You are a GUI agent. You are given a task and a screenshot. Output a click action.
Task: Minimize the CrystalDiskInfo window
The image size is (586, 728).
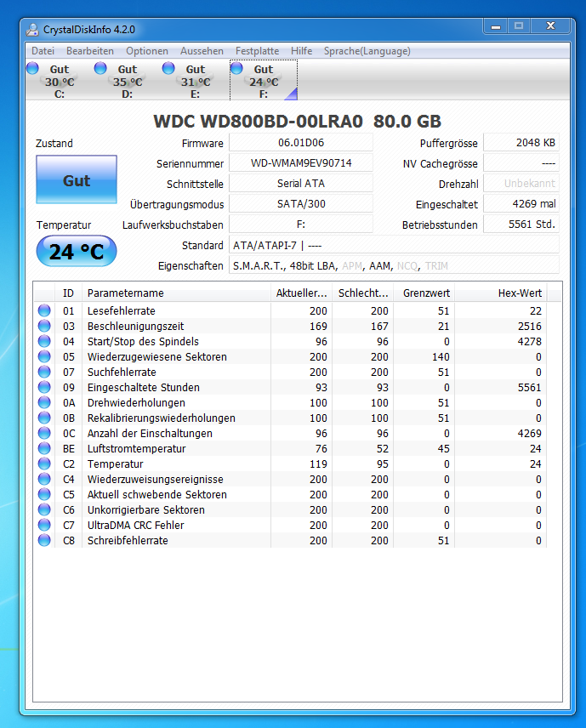coord(496,27)
